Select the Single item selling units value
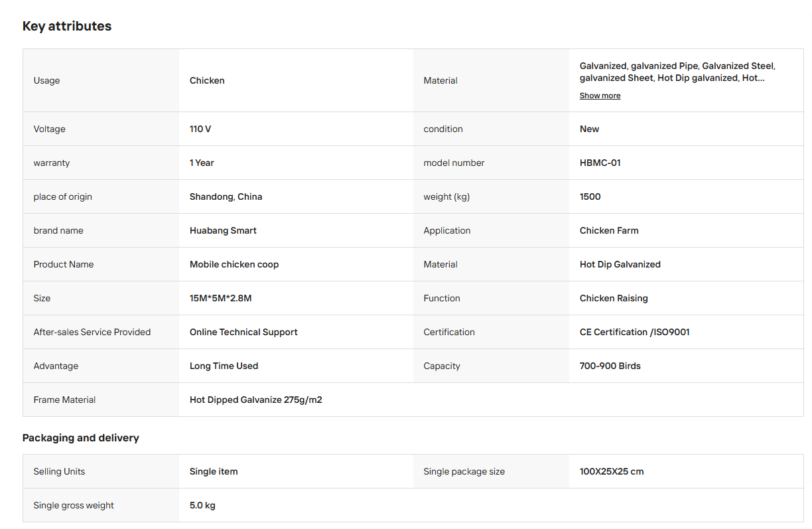This screenshot has width=812, height=529. (x=214, y=471)
